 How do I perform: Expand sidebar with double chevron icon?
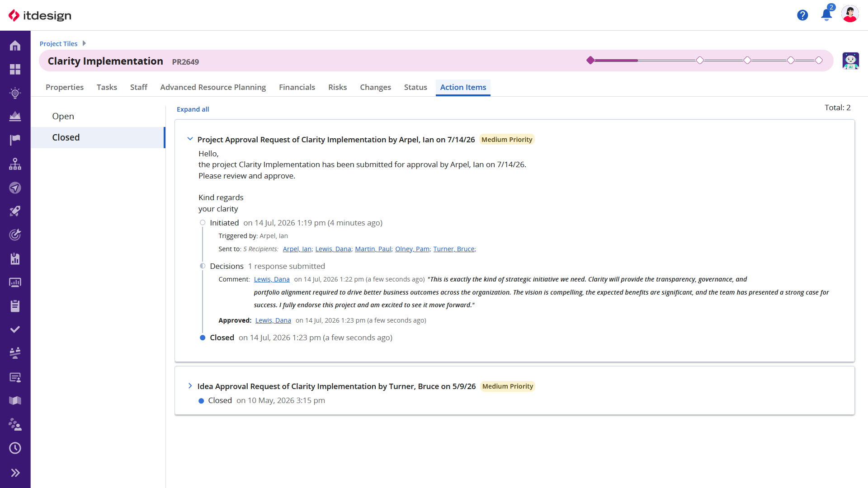click(15, 473)
